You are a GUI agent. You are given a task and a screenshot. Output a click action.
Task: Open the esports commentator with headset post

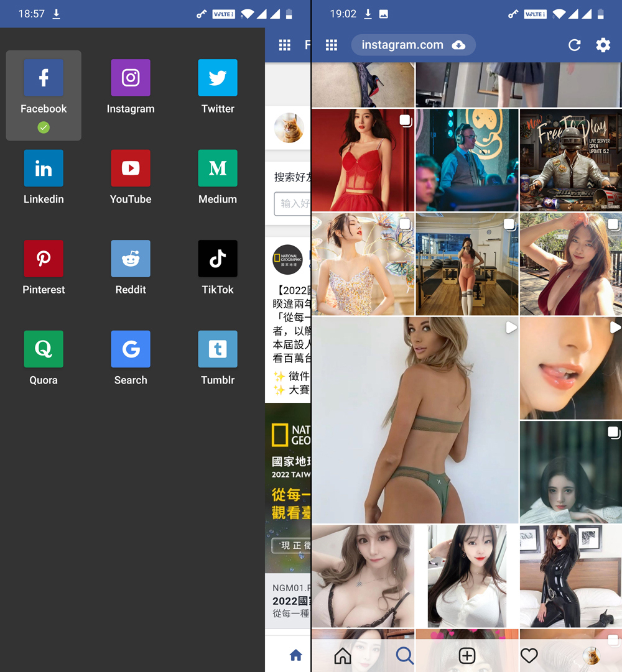(x=467, y=160)
